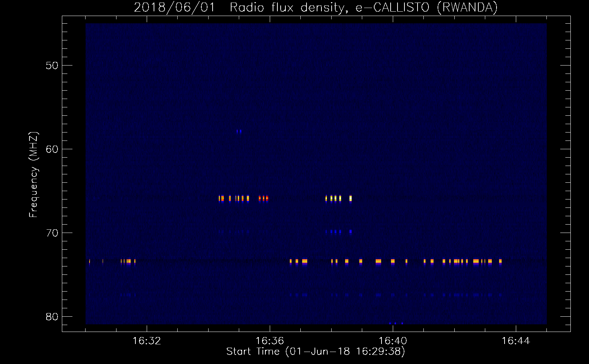Click the plot title mentioning e-CALLISTO (RWANDA)
Image resolution: width=589 pixels, height=364 pixels.
click(x=316, y=7)
